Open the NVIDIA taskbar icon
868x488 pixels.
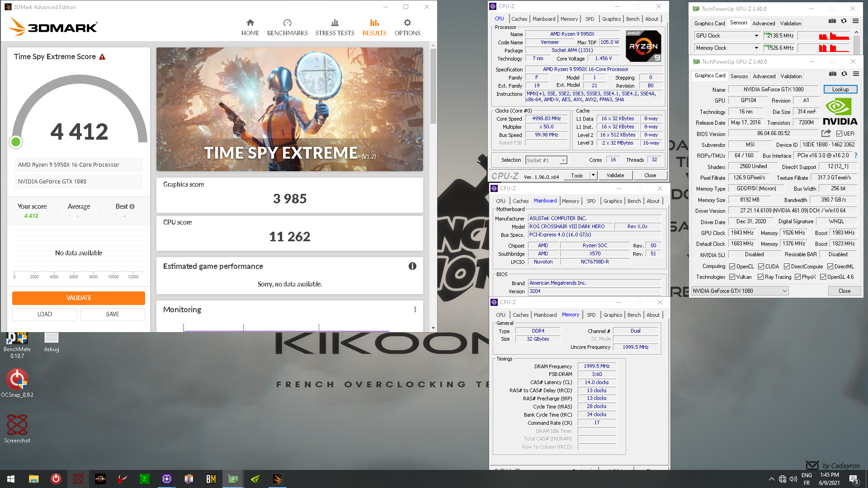(255, 479)
